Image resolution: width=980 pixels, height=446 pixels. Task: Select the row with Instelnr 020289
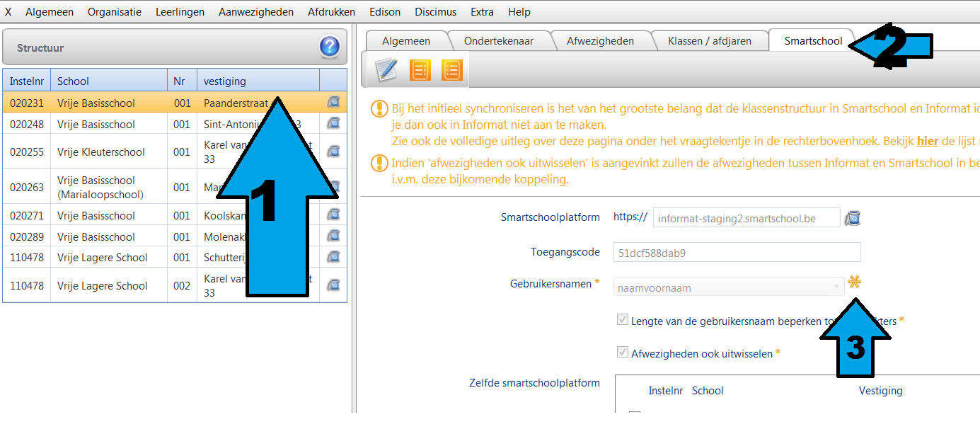[175, 236]
